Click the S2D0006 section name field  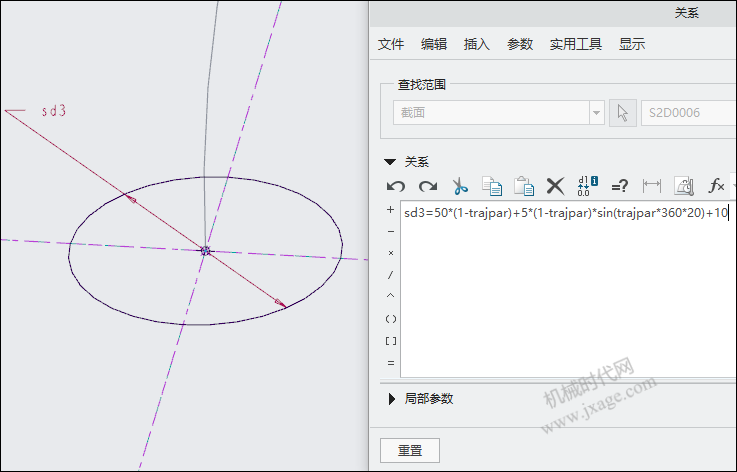(688, 113)
